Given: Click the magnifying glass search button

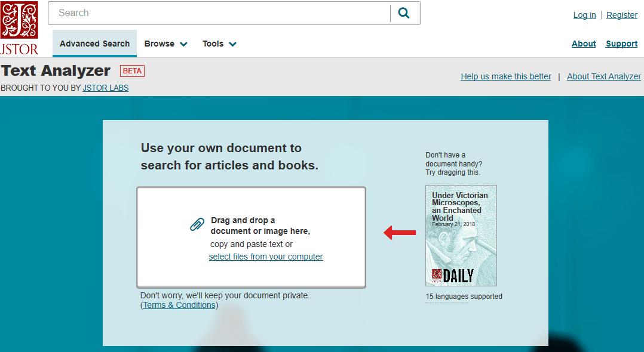Looking at the screenshot, I should pos(404,13).
